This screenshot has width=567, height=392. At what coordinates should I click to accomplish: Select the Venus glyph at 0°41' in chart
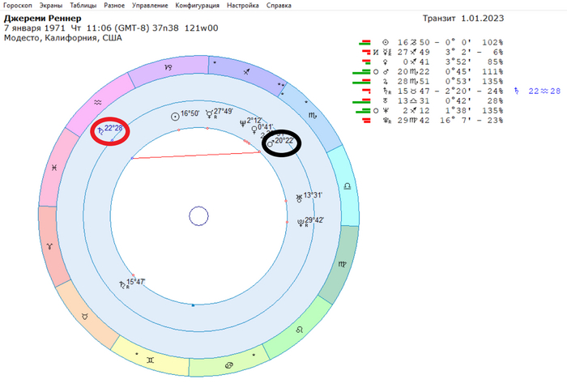pos(254,130)
